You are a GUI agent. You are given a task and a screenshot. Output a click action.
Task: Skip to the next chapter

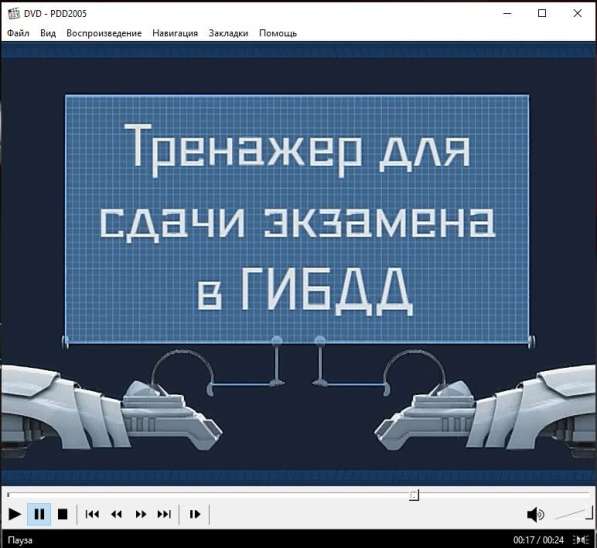pyautogui.click(x=164, y=514)
